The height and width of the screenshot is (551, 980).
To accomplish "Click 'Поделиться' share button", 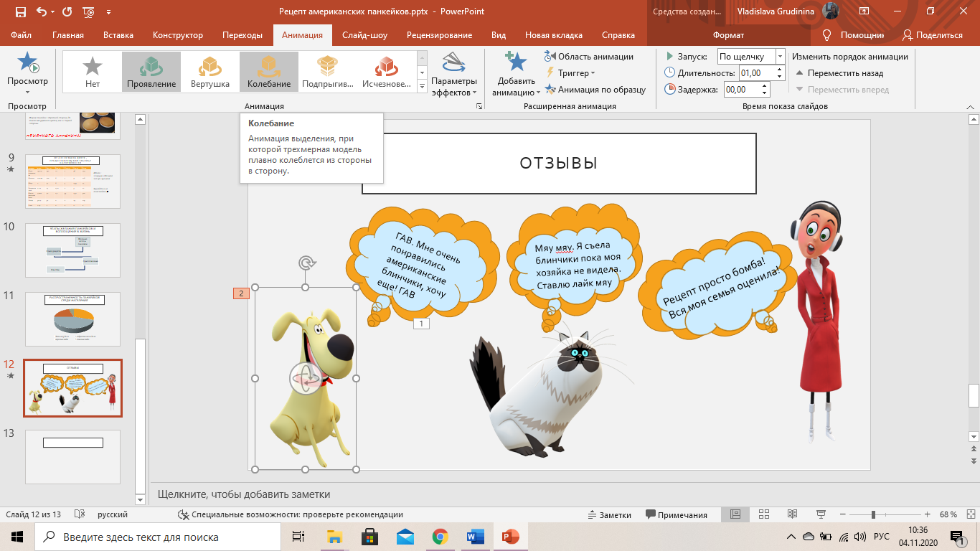I will tap(933, 35).
